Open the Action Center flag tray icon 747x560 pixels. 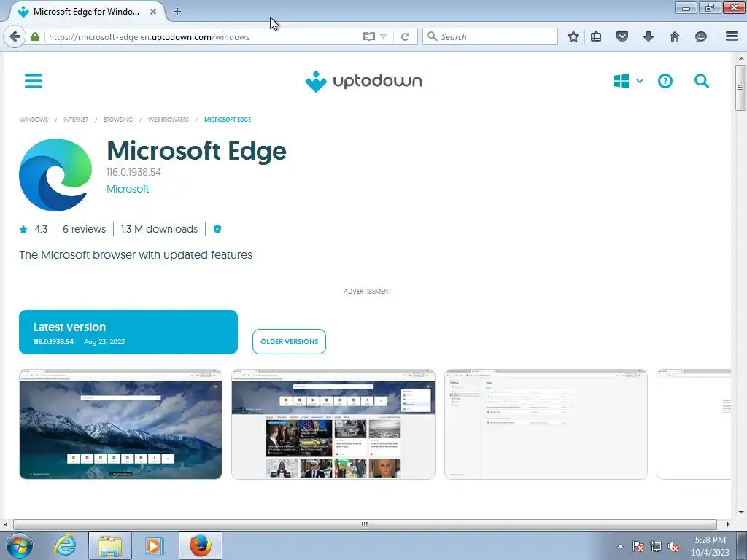tap(638, 546)
